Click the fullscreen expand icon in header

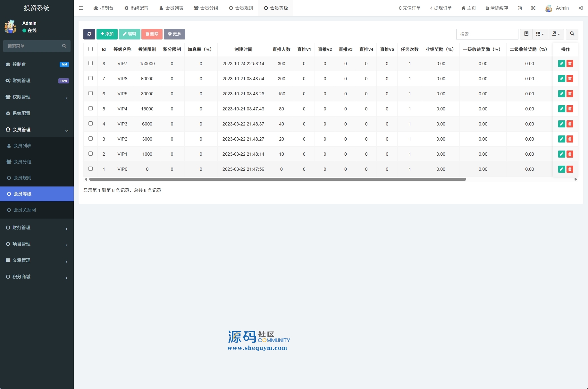coord(533,8)
